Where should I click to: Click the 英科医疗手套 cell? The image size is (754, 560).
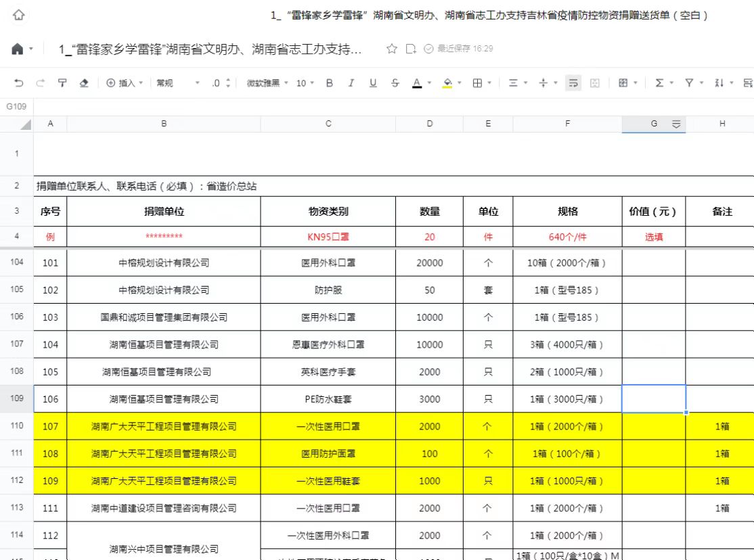point(328,372)
